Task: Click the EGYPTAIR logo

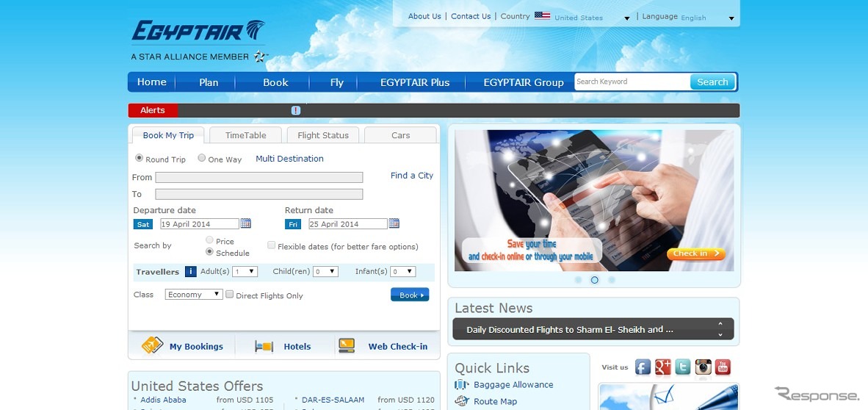Action: (198, 30)
